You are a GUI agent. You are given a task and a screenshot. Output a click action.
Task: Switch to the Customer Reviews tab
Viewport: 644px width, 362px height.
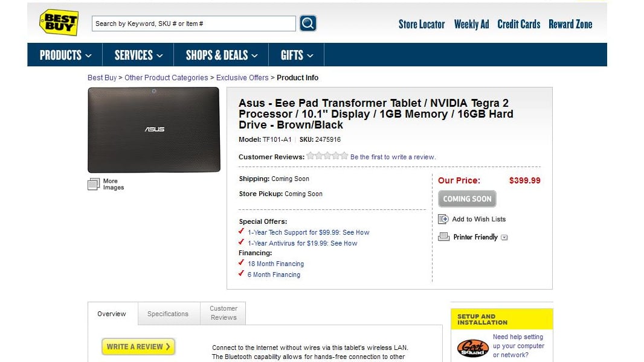tap(224, 313)
